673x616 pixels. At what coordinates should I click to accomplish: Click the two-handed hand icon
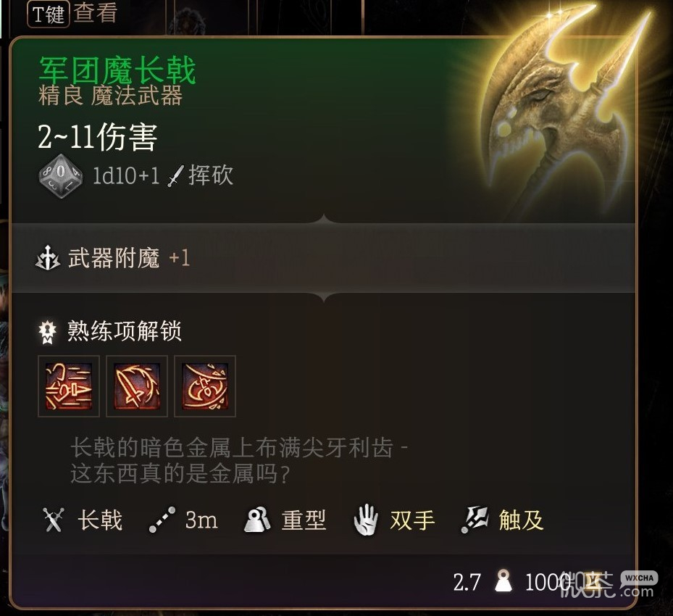click(x=366, y=520)
